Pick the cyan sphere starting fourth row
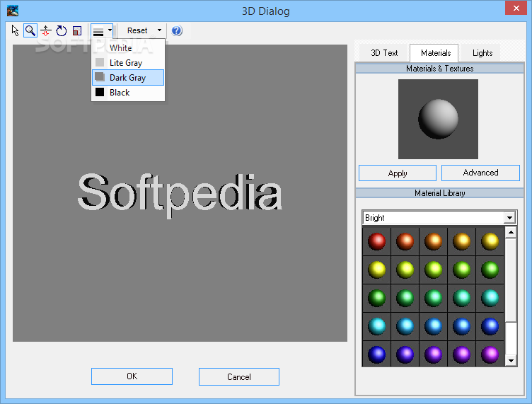The image size is (532, 404). (376, 326)
